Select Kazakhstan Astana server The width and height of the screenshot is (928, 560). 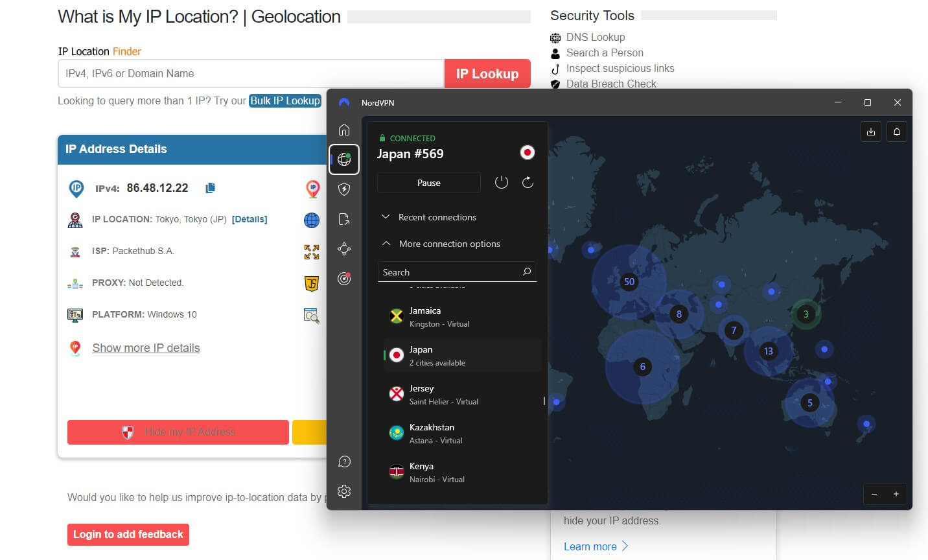tap(461, 433)
